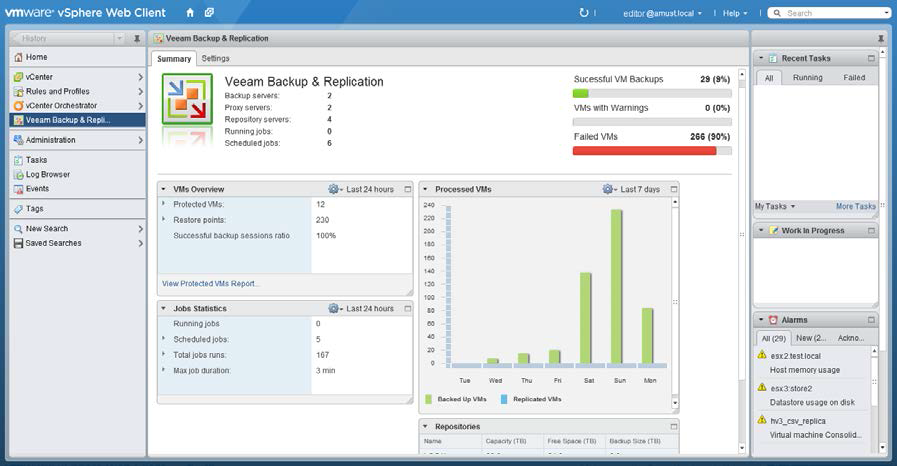Select the Running tab in Recent Tasks
Screen dimensions: 897x466
click(x=807, y=78)
